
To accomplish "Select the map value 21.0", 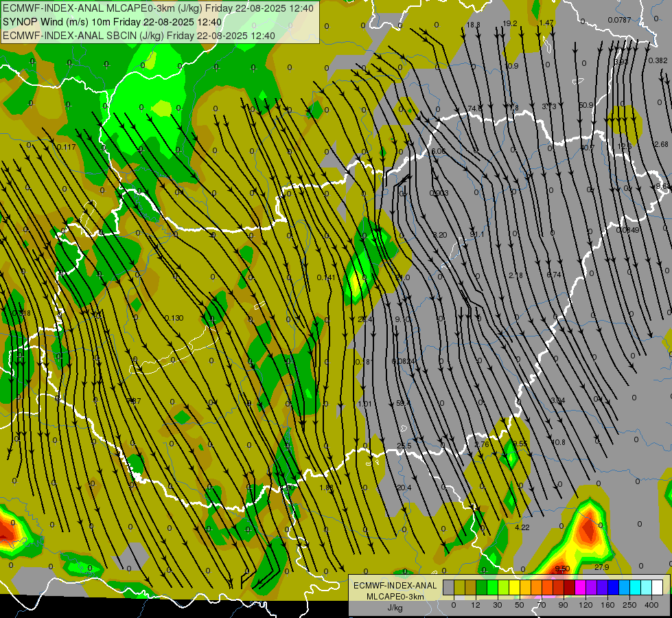I will coord(402,277).
